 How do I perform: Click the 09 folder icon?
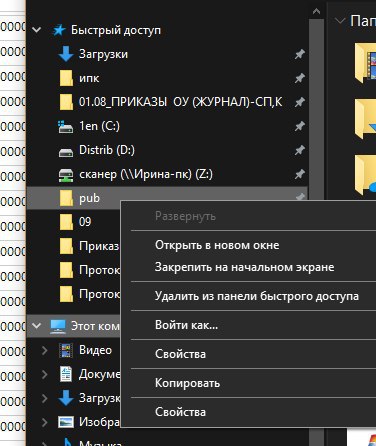(x=66, y=222)
